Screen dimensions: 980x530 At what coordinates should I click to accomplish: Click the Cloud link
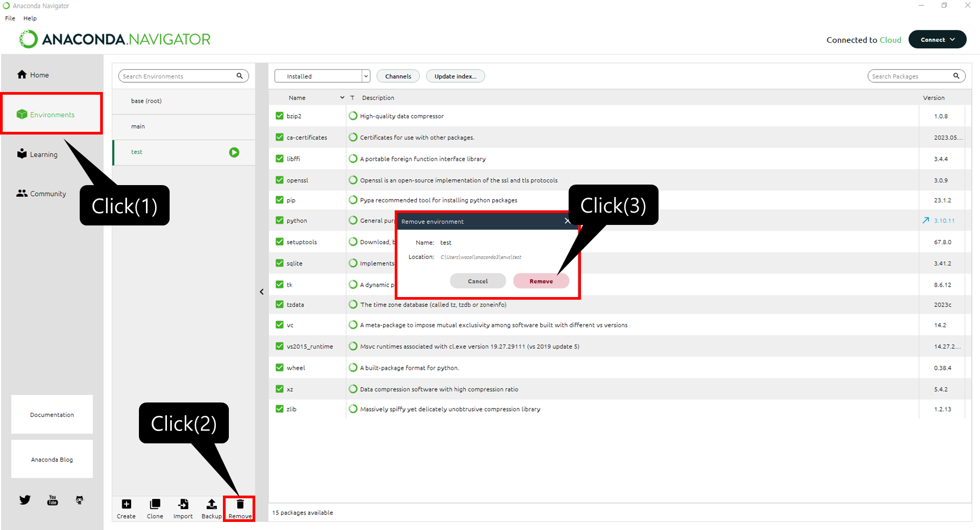click(x=891, y=40)
